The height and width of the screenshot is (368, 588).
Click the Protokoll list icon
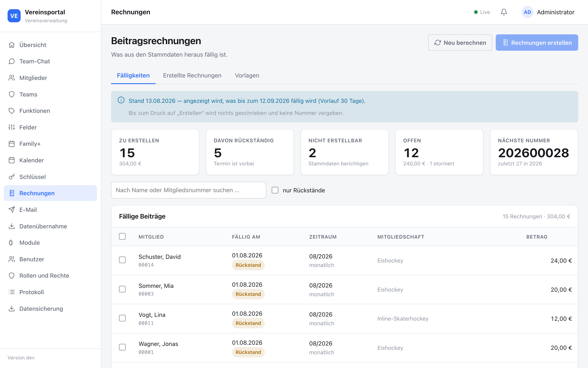(12, 292)
